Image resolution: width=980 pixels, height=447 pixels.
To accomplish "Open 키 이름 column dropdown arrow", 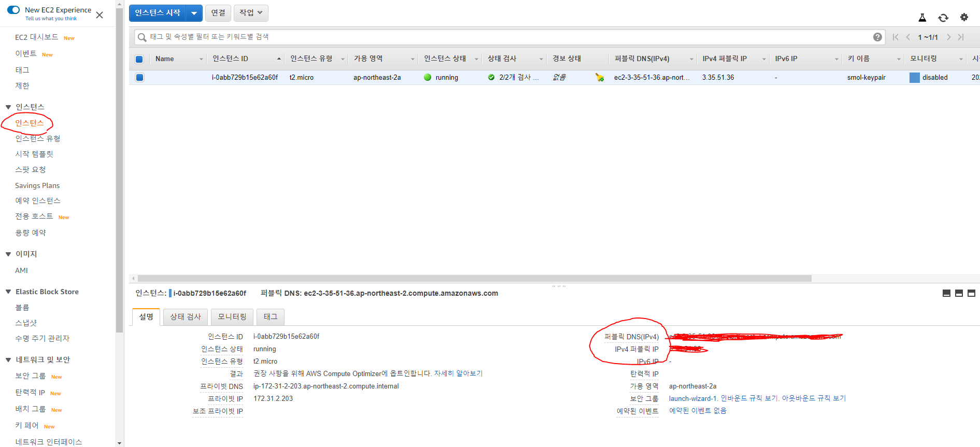I will click(899, 59).
